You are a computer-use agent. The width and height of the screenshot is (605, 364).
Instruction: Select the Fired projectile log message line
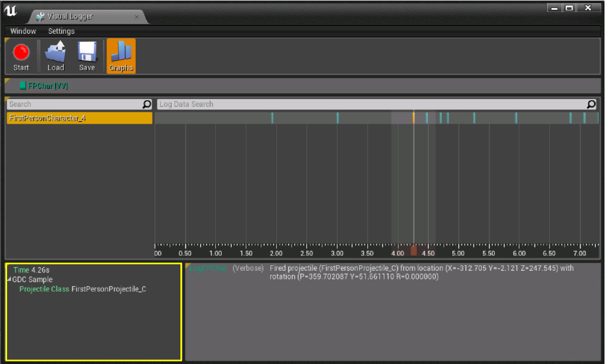point(421,272)
